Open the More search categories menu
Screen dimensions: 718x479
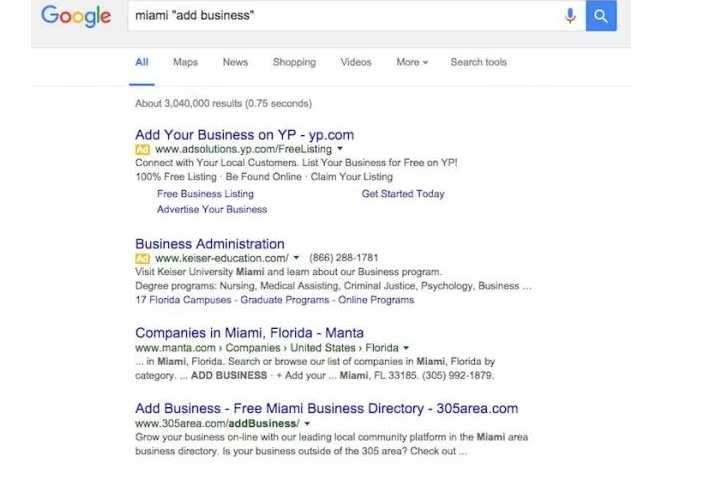[412, 62]
